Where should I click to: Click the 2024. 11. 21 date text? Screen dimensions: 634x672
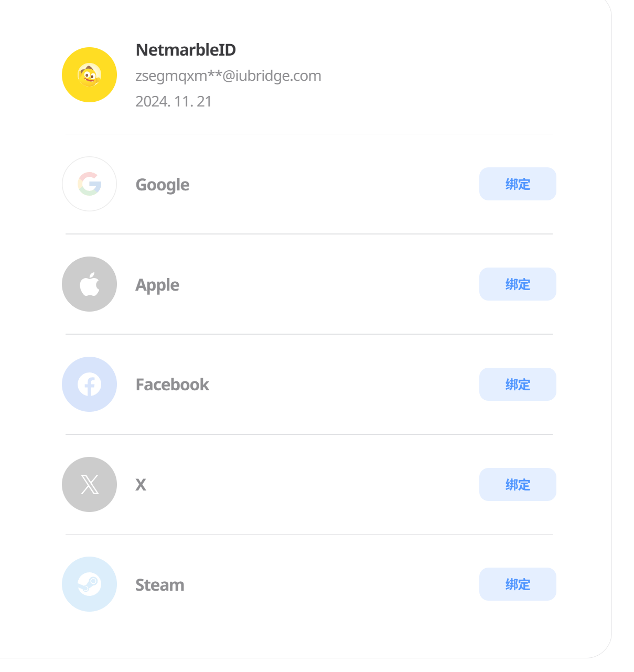(174, 101)
